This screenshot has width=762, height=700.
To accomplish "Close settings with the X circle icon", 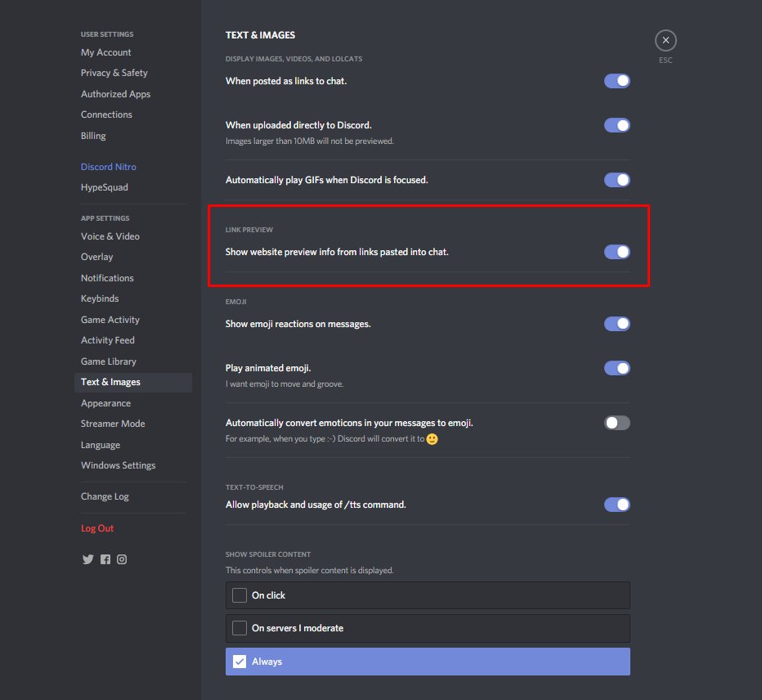I will pos(666,40).
